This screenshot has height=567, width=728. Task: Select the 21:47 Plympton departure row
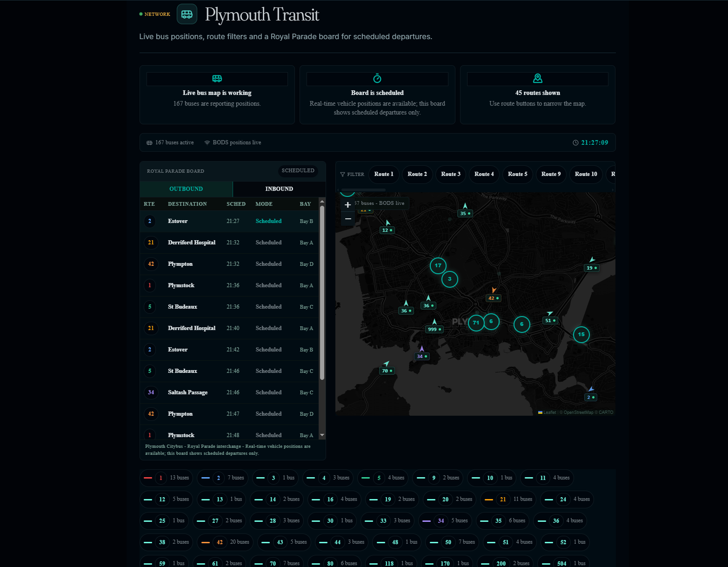(x=229, y=414)
